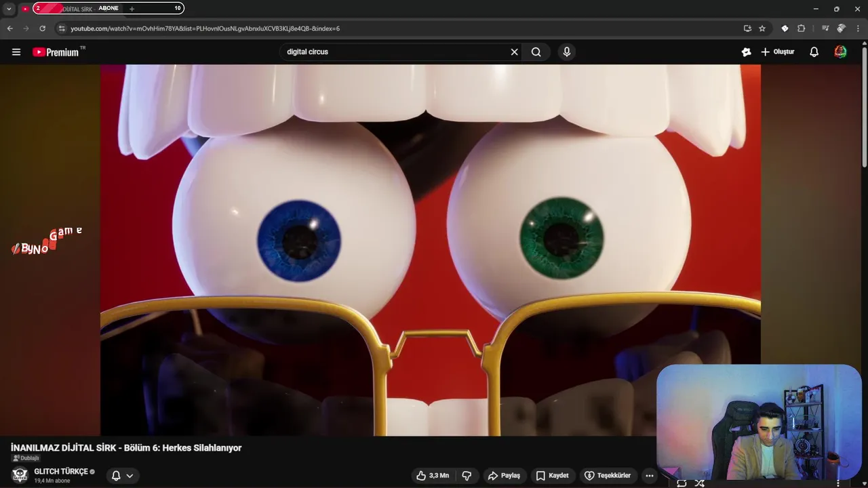Click the '19,4 Mn abone' subscriber count
The image size is (868, 488).
[52, 481]
